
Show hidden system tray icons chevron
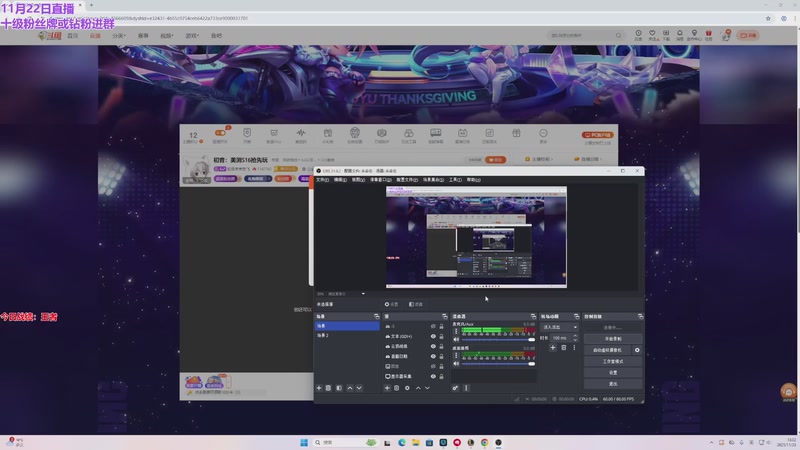click(711, 442)
